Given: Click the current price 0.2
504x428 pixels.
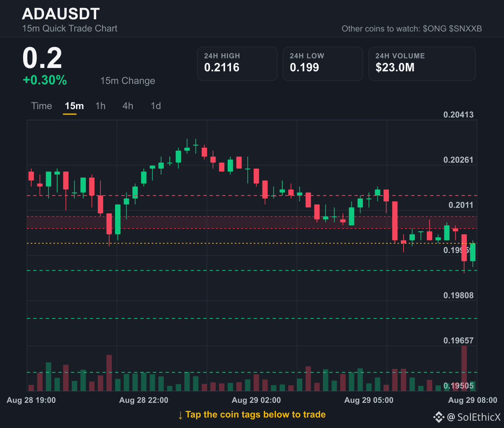Looking at the screenshot, I should pos(42,58).
